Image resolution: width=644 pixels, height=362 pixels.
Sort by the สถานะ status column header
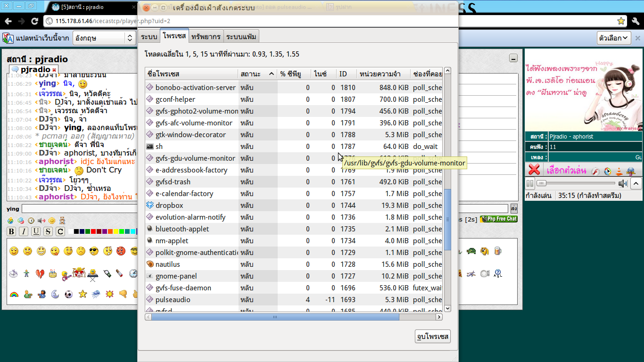point(257,74)
